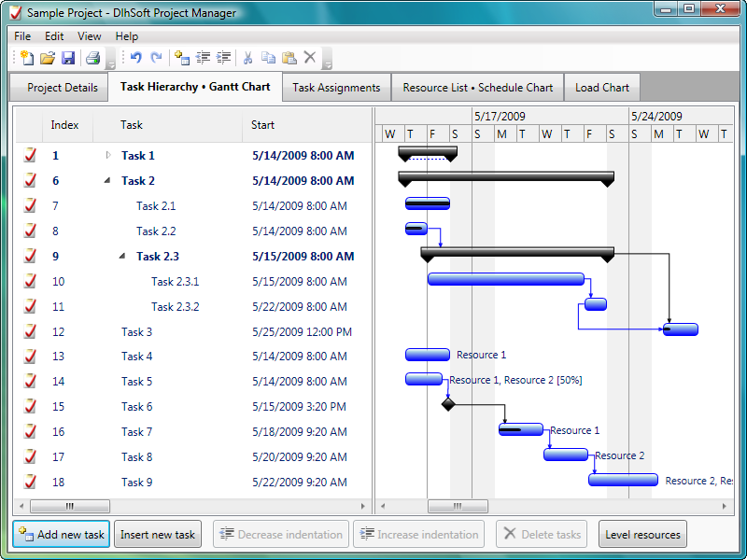The width and height of the screenshot is (747, 560).
Task: Collapse Task 2 tree node
Action: tap(107, 181)
